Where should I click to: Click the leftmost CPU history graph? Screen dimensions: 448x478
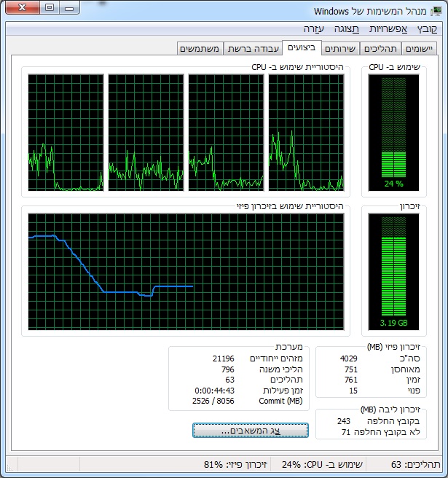click(x=65, y=133)
